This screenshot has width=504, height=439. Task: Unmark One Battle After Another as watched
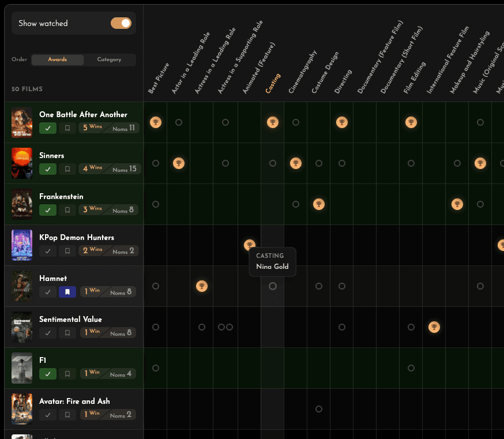point(48,128)
